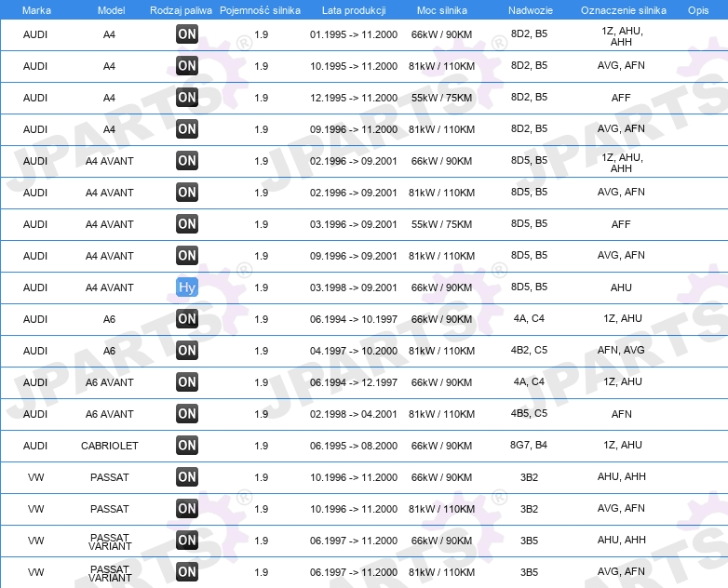The width and height of the screenshot is (728, 588).
Task: Click the 3B5 cell in PASSAT VARIANT 81kW row
Action: [529, 572]
